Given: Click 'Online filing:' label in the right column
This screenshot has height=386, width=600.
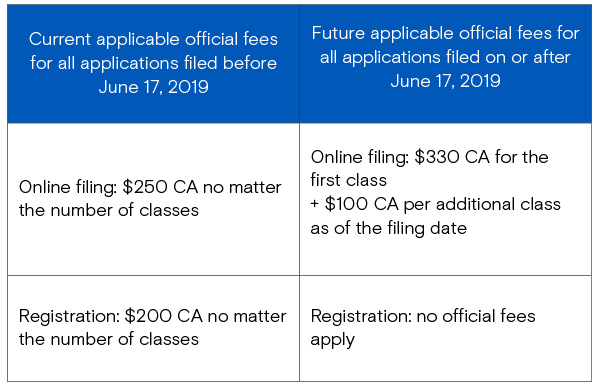Looking at the screenshot, I should pos(360,158).
